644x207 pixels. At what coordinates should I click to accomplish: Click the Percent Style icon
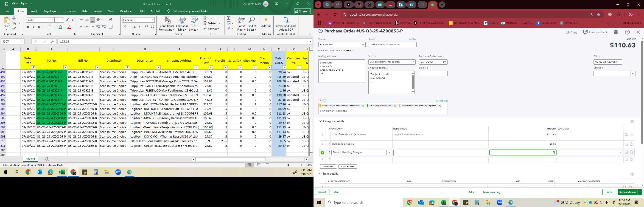[x=134, y=27]
